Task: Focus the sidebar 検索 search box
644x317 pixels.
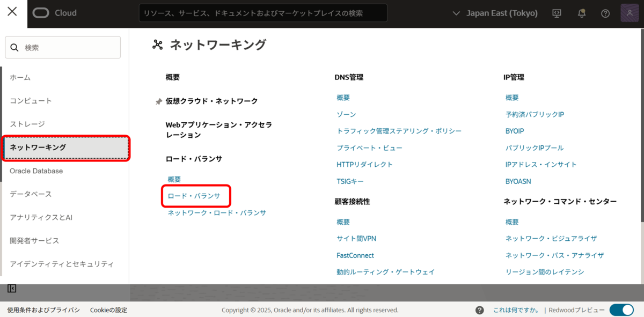Action: [x=63, y=47]
